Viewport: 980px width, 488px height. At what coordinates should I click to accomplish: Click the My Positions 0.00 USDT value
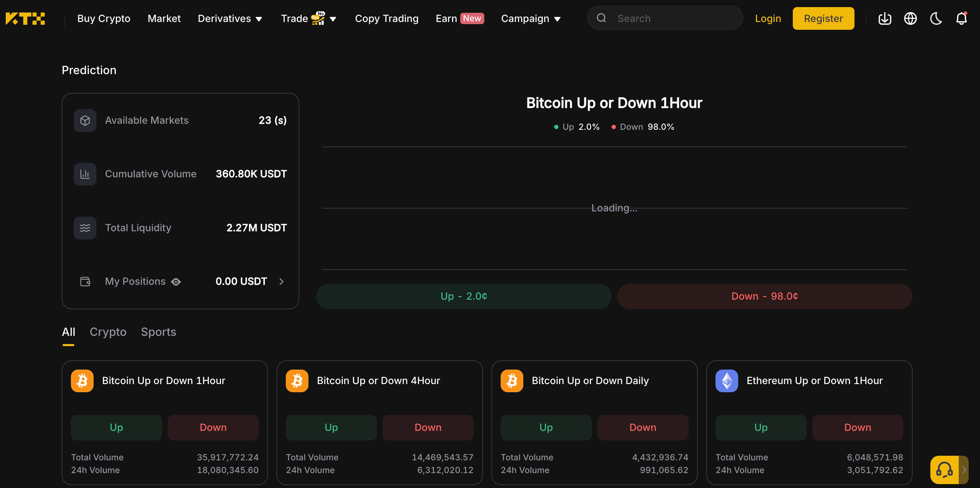coord(241,281)
